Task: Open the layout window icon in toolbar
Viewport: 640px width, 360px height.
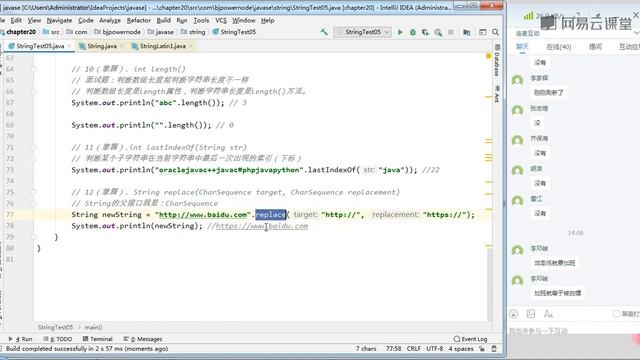Action: click(x=482, y=32)
